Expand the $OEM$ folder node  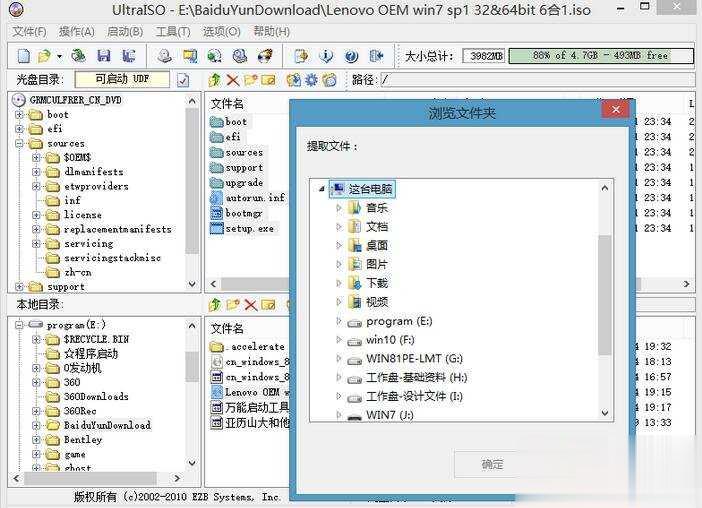coord(36,158)
